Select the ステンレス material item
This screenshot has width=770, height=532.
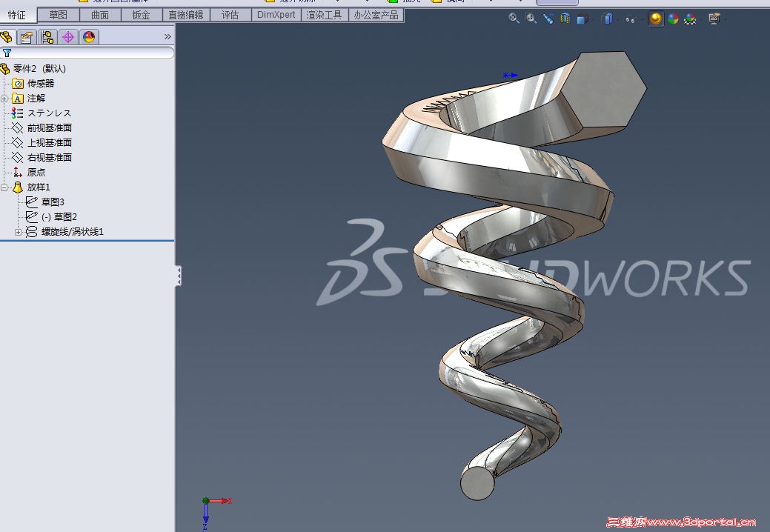point(49,113)
